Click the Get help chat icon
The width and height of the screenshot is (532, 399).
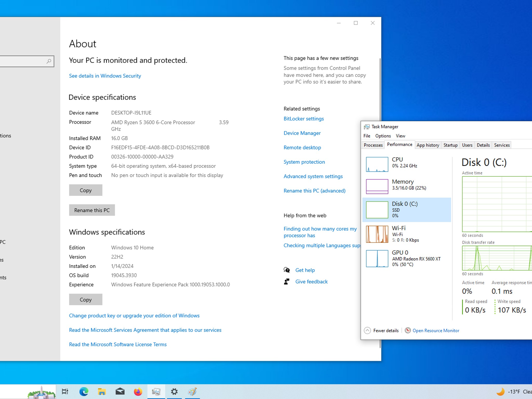click(287, 270)
